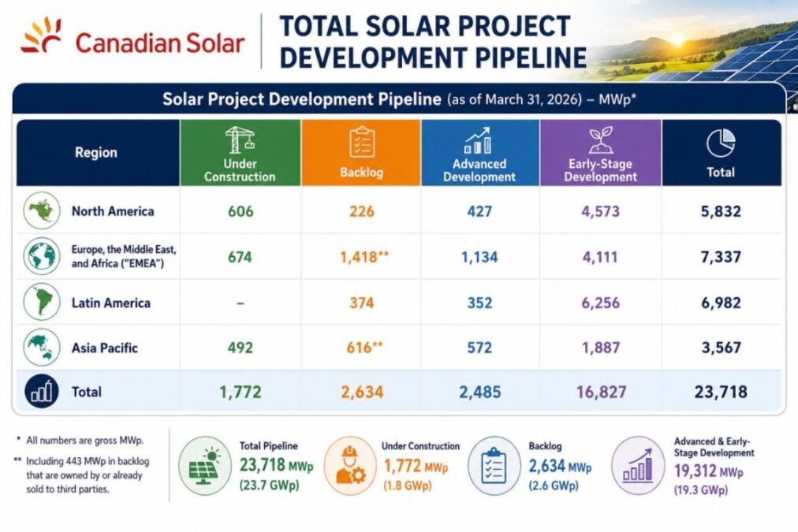Click the Canadian Solar sunburst logo
This screenshot has height=532, width=798.
pyautogui.click(x=41, y=35)
